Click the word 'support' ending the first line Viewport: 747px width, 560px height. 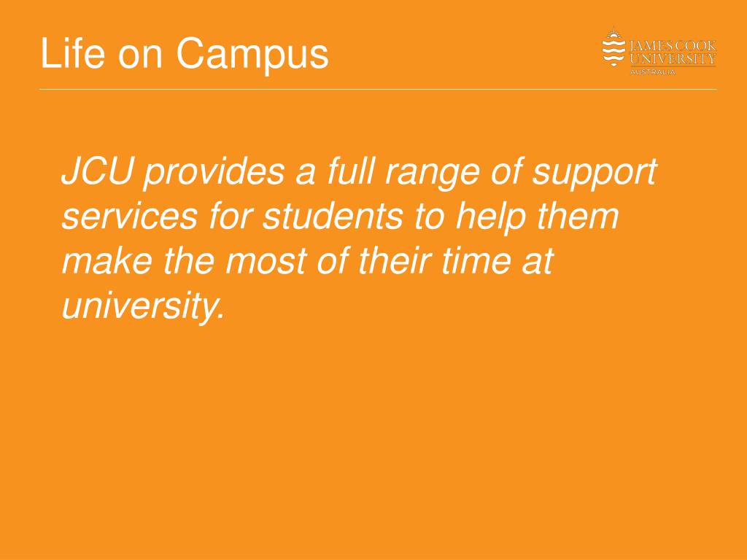click(595, 174)
